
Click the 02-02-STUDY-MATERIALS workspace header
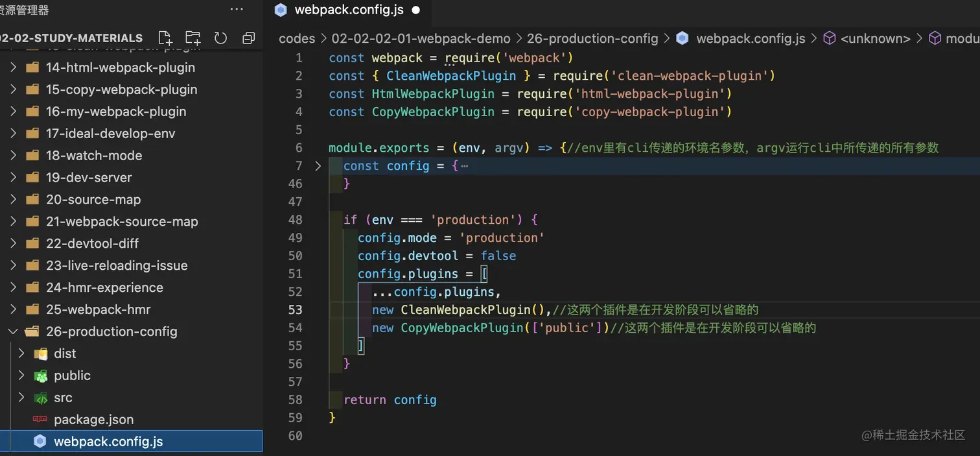coord(71,38)
